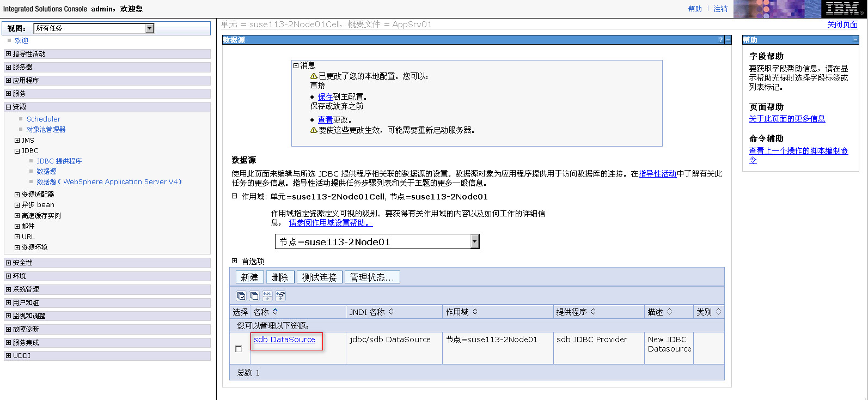
Task: Open the 视图 所有任务 dropdown
Action: tap(150, 28)
